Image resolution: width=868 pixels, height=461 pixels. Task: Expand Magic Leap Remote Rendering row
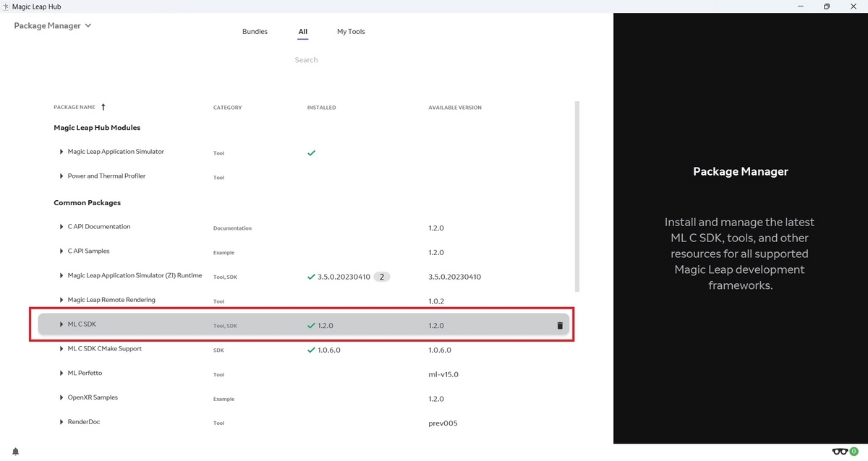61,300
